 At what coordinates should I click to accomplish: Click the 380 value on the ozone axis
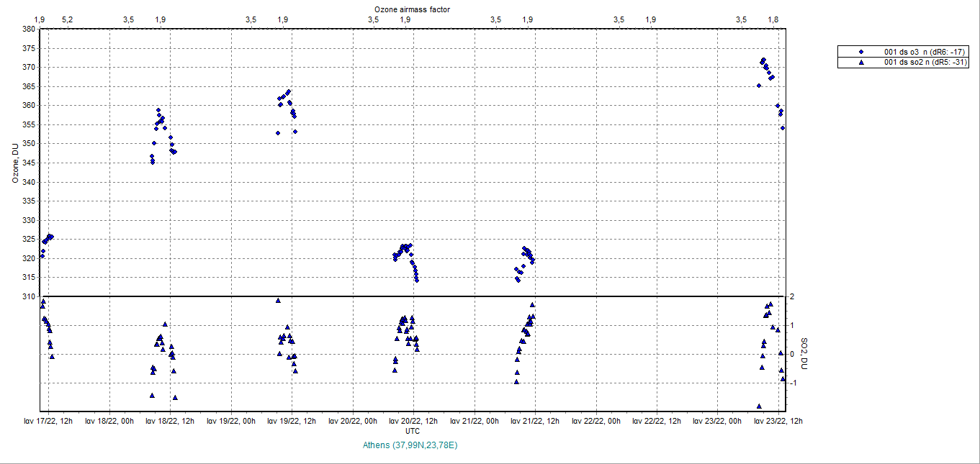click(29, 29)
